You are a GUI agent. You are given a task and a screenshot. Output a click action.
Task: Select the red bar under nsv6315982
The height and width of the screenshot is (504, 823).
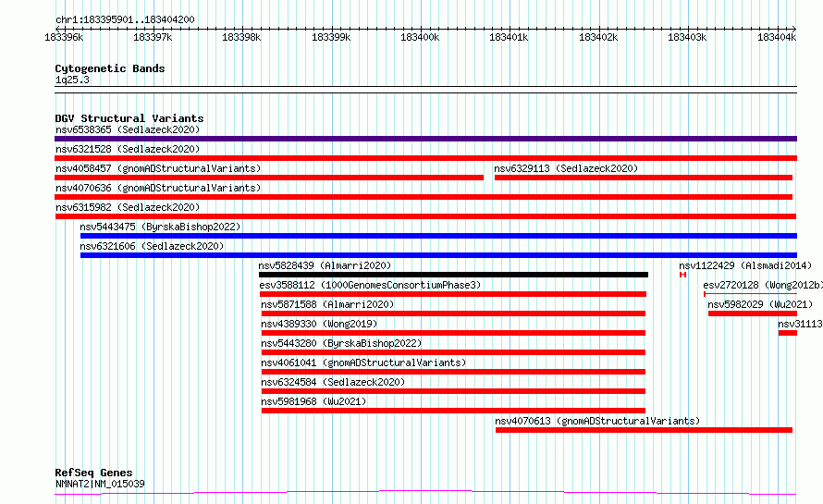pyautogui.click(x=425, y=216)
